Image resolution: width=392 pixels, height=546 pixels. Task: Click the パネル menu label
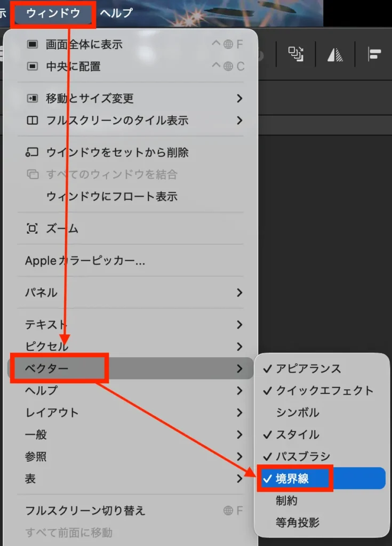[x=41, y=293]
